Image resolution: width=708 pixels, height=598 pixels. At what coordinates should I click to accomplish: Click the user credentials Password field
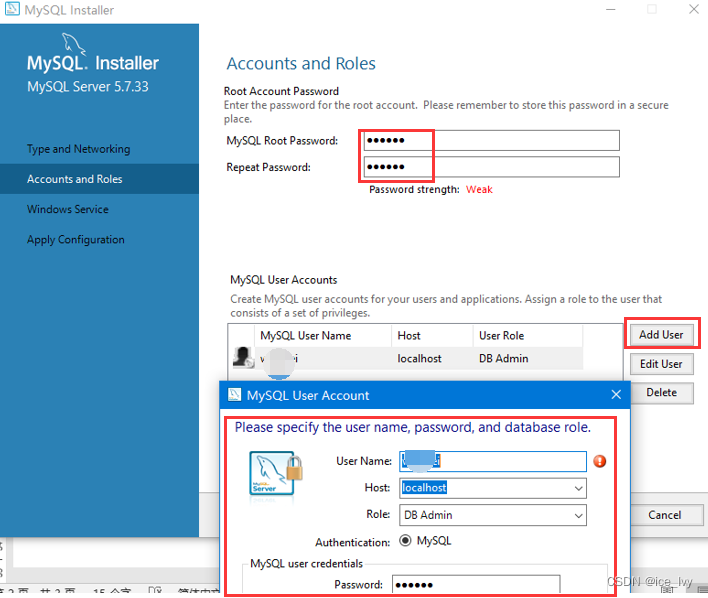476,584
